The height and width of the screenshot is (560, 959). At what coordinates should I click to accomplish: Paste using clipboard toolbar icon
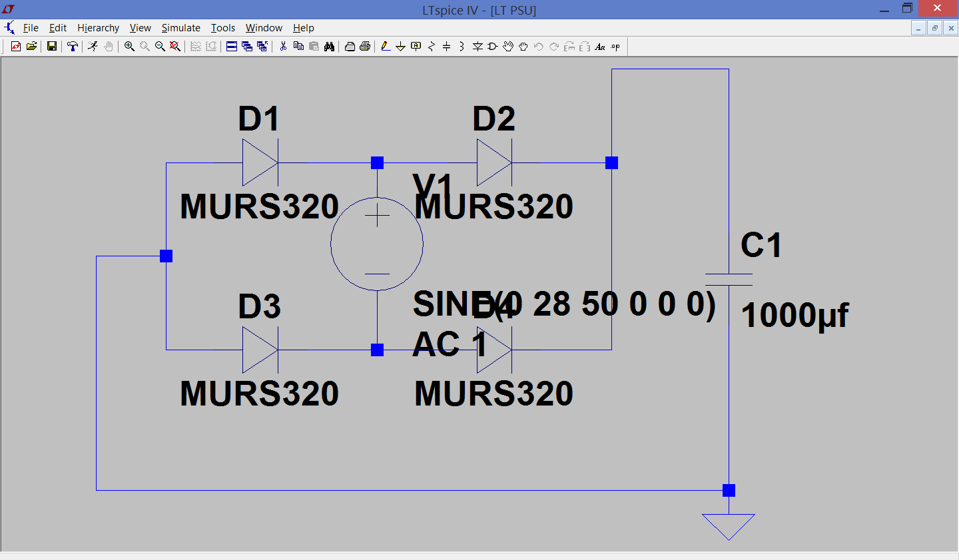(x=314, y=47)
